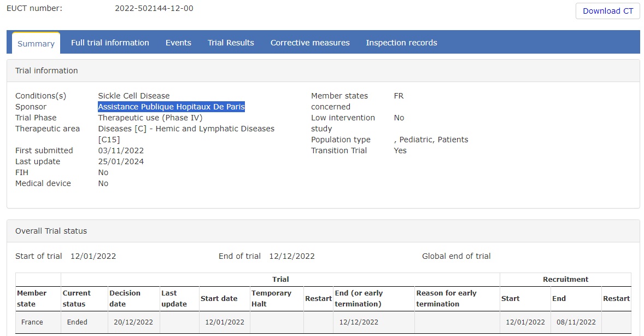
Task: Open the Summary tab
Action: click(x=36, y=43)
